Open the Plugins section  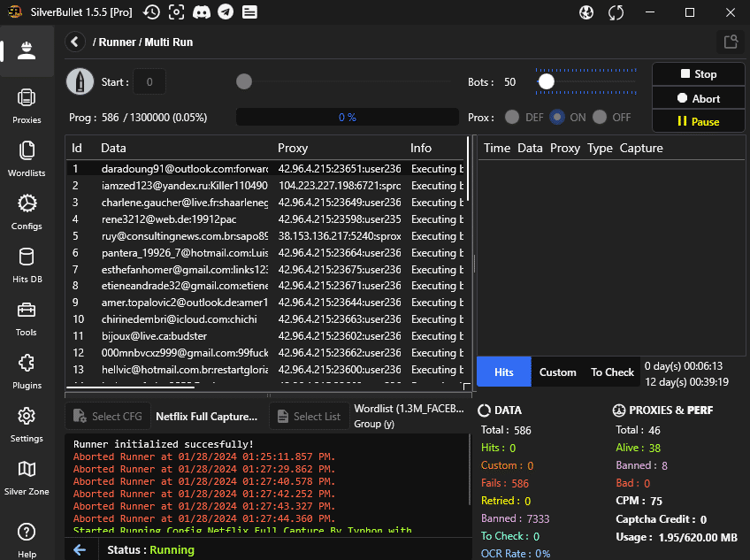coord(27,370)
